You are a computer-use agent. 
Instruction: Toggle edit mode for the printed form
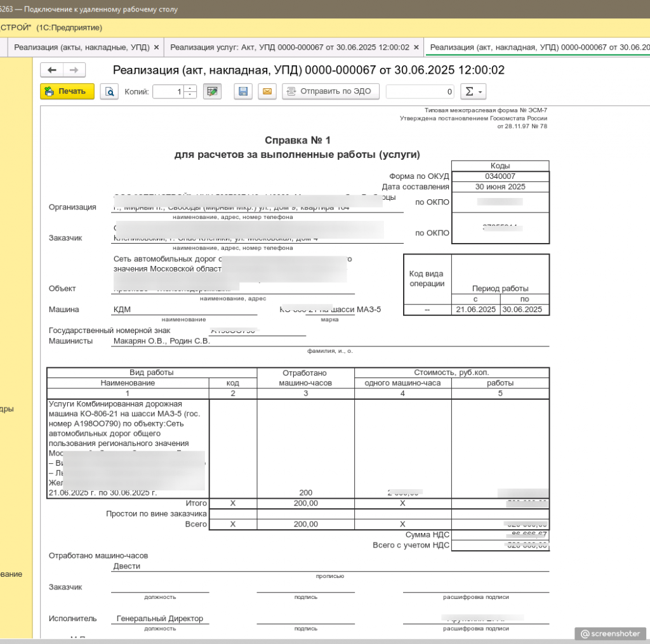[x=212, y=91]
